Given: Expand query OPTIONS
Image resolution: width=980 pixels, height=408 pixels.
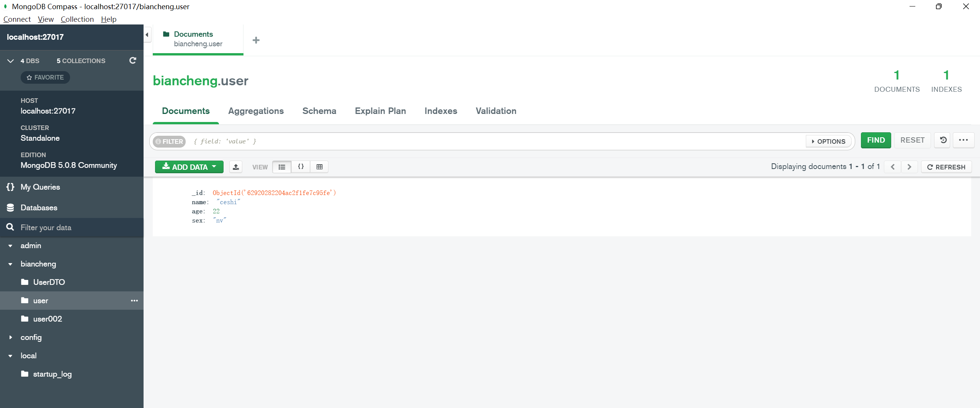Looking at the screenshot, I should 828,141.
